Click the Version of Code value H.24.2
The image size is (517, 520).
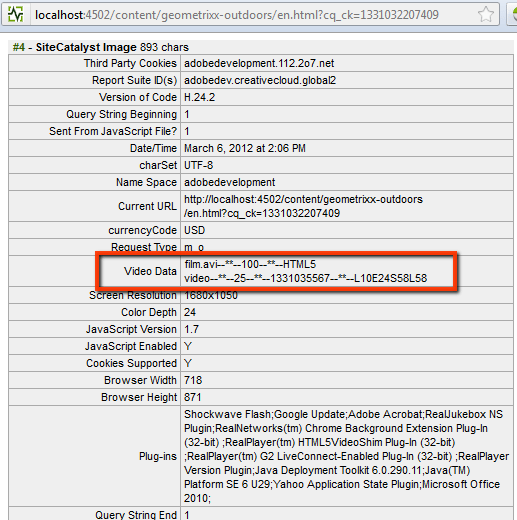(x=199, y=97)
